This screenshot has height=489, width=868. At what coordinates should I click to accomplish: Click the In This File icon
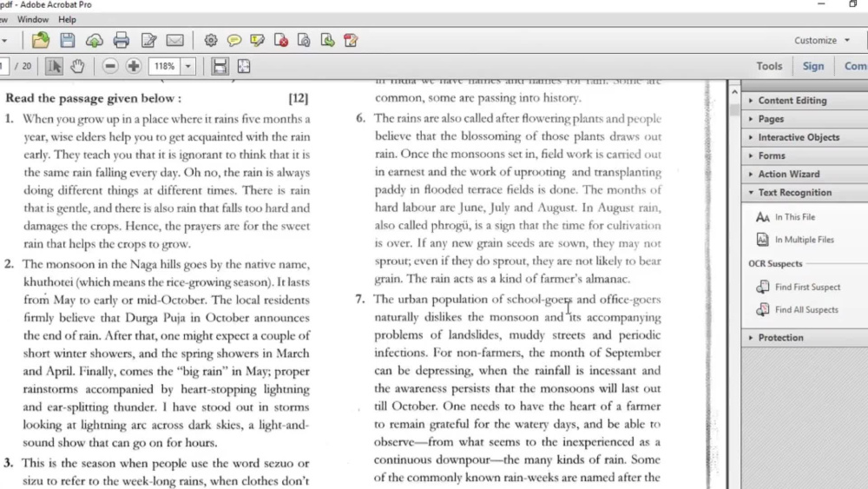tap(762, 217)
